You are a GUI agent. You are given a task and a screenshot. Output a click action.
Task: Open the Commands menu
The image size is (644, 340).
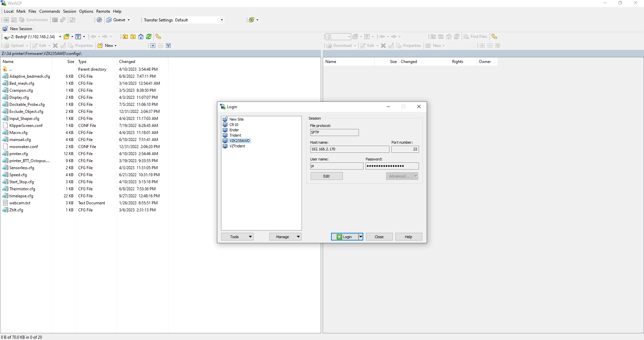[x=49, y=11]
